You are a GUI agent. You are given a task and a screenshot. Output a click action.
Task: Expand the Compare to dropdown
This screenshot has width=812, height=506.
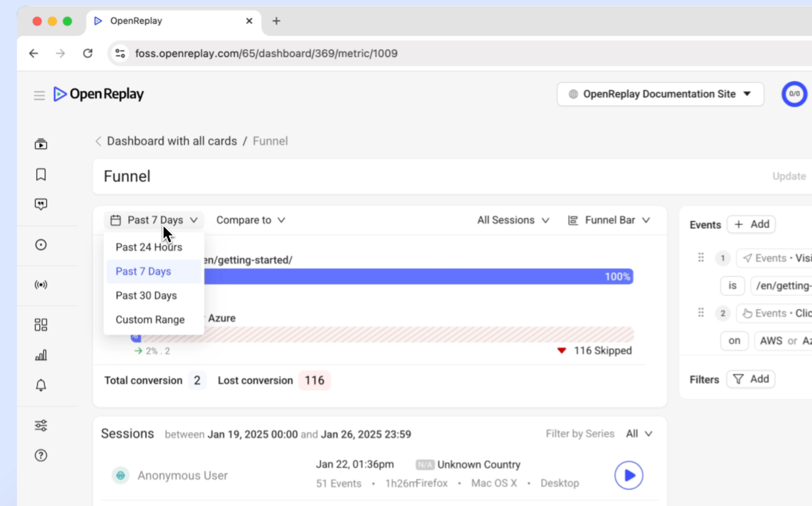(x=251, y=220)
